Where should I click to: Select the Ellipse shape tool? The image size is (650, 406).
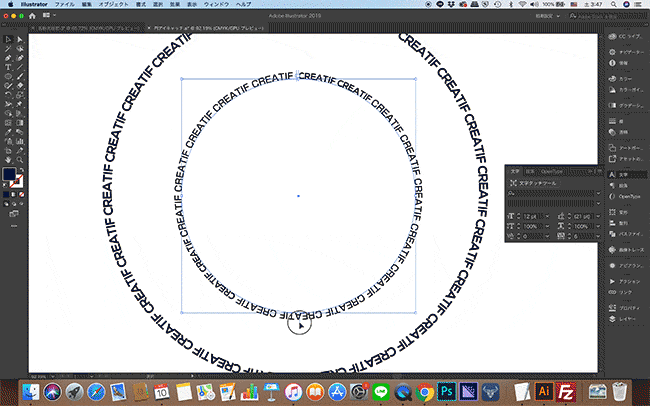pos(8,77)
